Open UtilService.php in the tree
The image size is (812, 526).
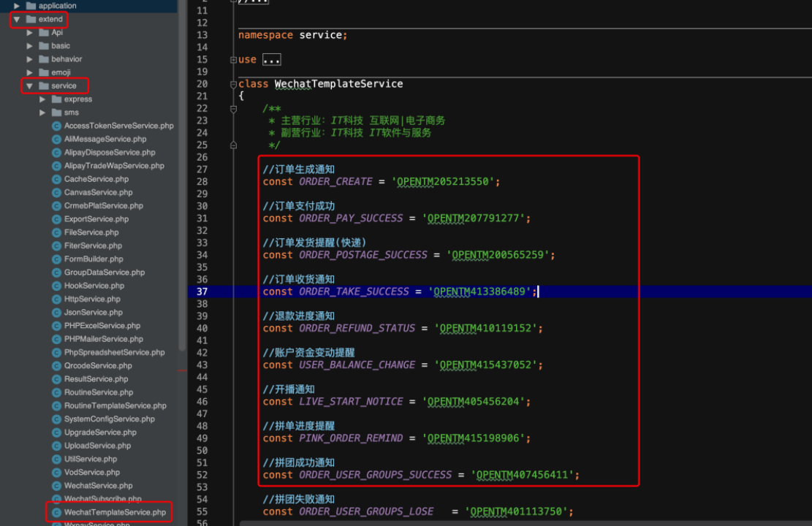tap(91, 460)
